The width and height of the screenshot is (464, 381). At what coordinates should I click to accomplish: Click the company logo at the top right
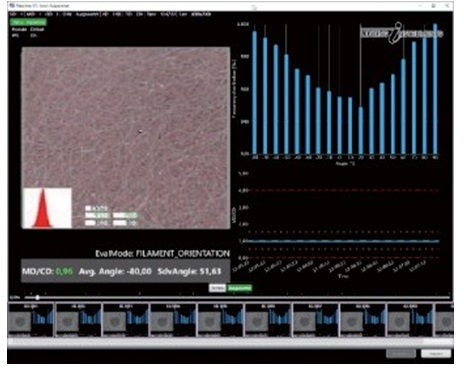coord(402,33)
